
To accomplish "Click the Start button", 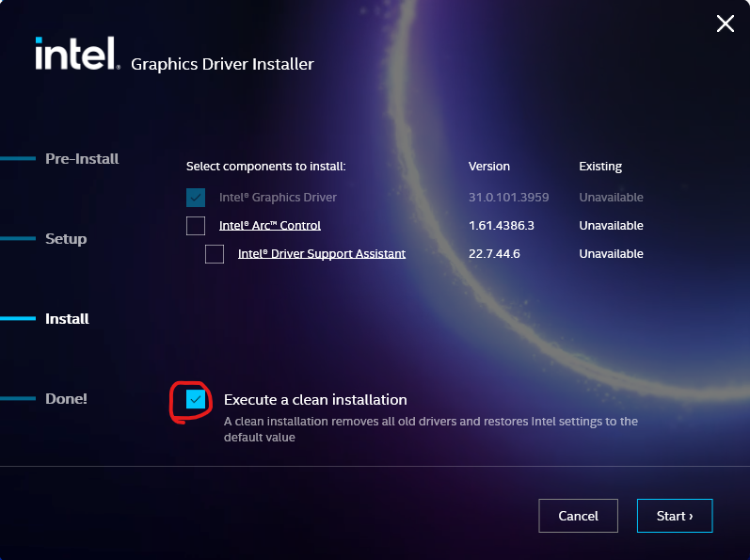I will click(675, 516).
